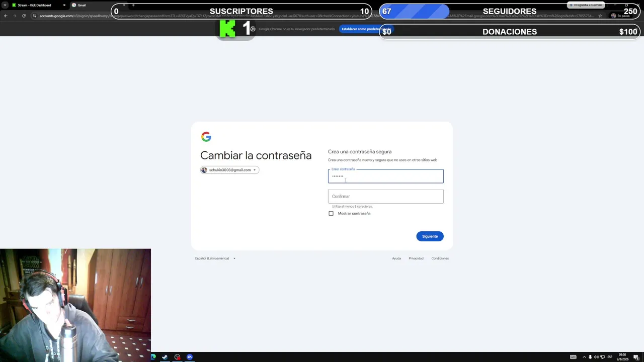Image resolution: width=644 pixels, height=362 pixels.
Task: Click the Siguiente button
Action: pos(430,236)
